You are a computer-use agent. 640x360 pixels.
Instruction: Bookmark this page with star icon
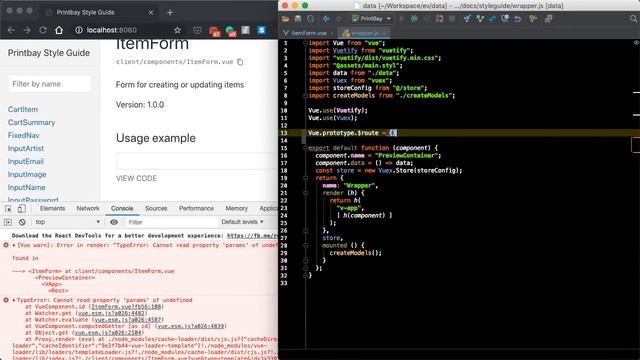pyautogui.click(x=177, y=30)
